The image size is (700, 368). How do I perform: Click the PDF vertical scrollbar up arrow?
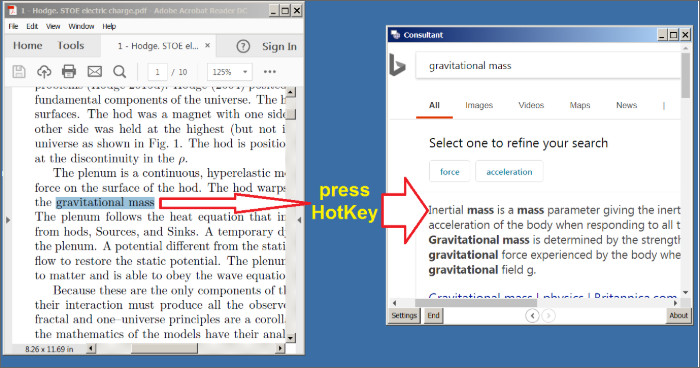[291, 92]
